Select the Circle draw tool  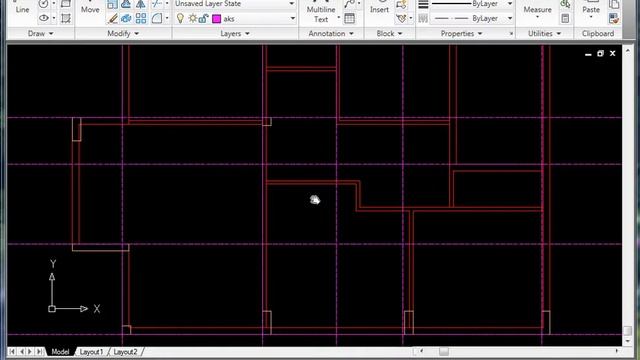tap(43, 4)
